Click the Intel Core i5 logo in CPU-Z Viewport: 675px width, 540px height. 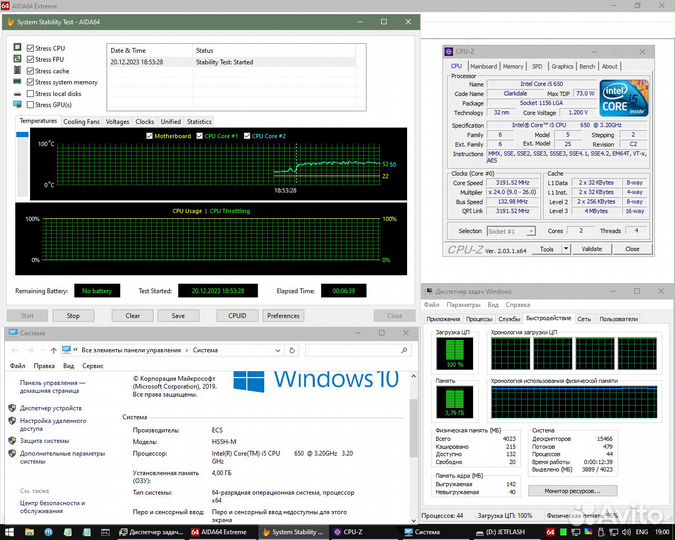(x=624, y=98)
